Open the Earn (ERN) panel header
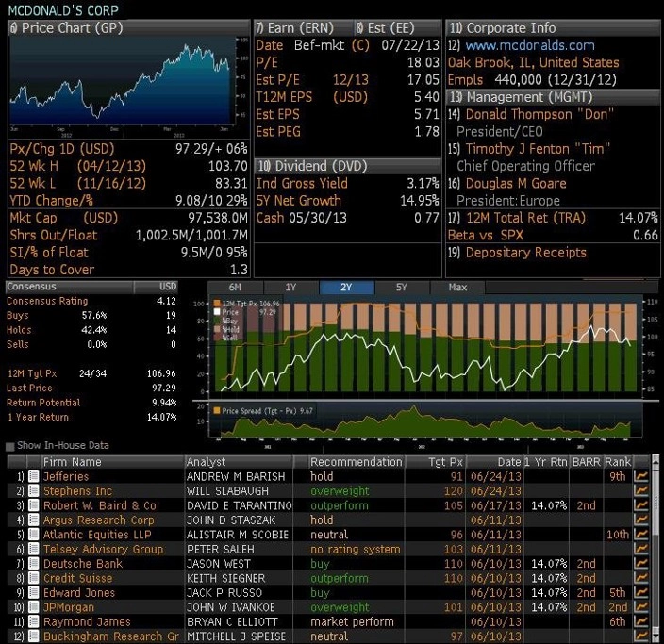This screenshot has height=644, width=664. [x=303, y=28]
